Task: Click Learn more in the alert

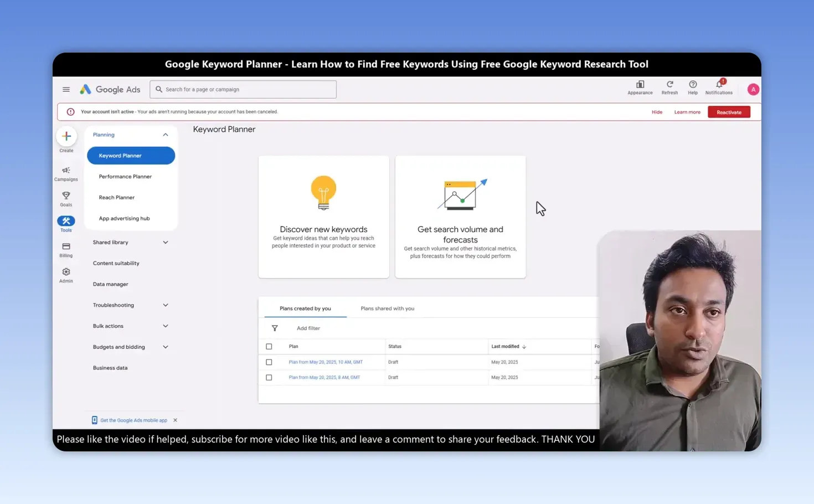Action: 687,112
